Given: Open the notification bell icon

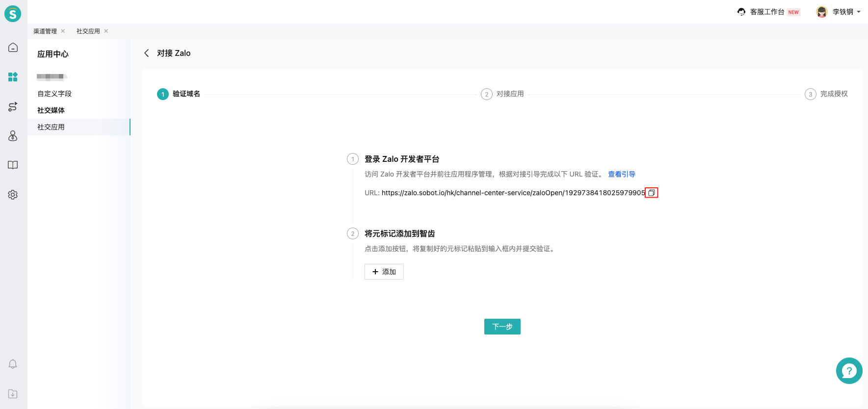Looking at the screenshot, I should tap(13, 364).
